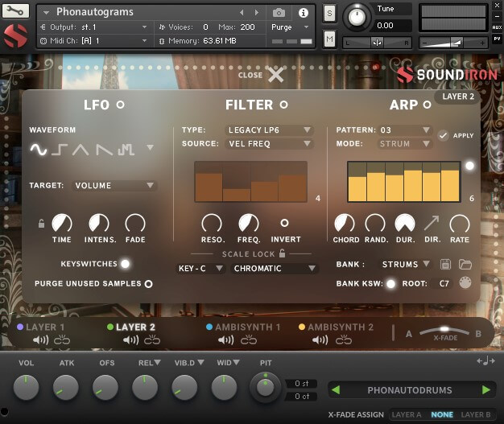Open WID knob assignment menu
Screen dimensions: 504x424
[236, 362]
